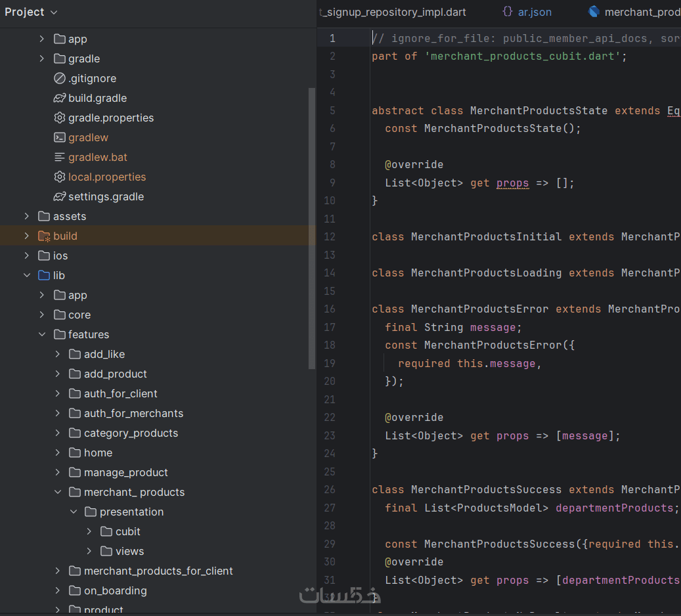
Task: Select auth_for_client folder
Action: [120, 393]
